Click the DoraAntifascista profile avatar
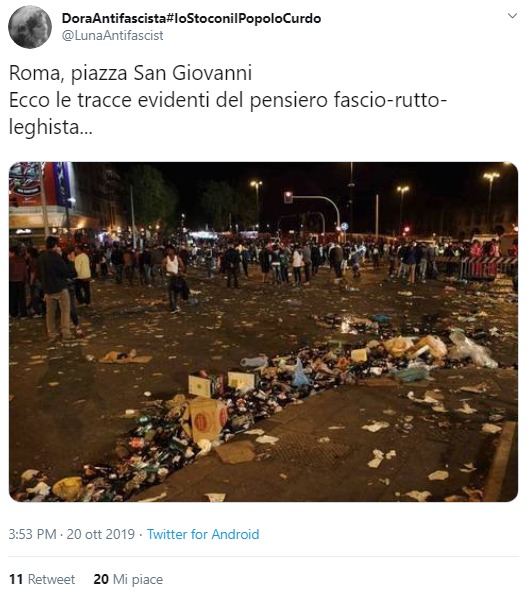Viewport: 529px width, 600px height. coord(30,27)
